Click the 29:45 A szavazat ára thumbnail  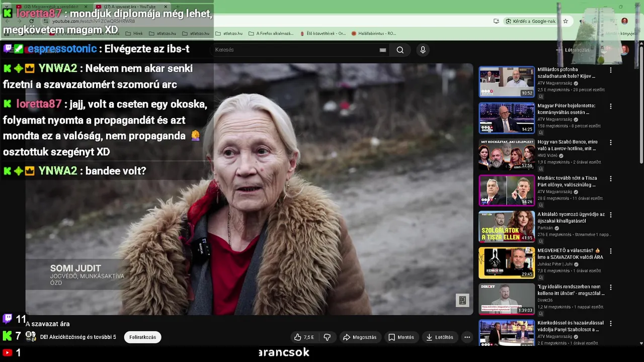point(507,262)
